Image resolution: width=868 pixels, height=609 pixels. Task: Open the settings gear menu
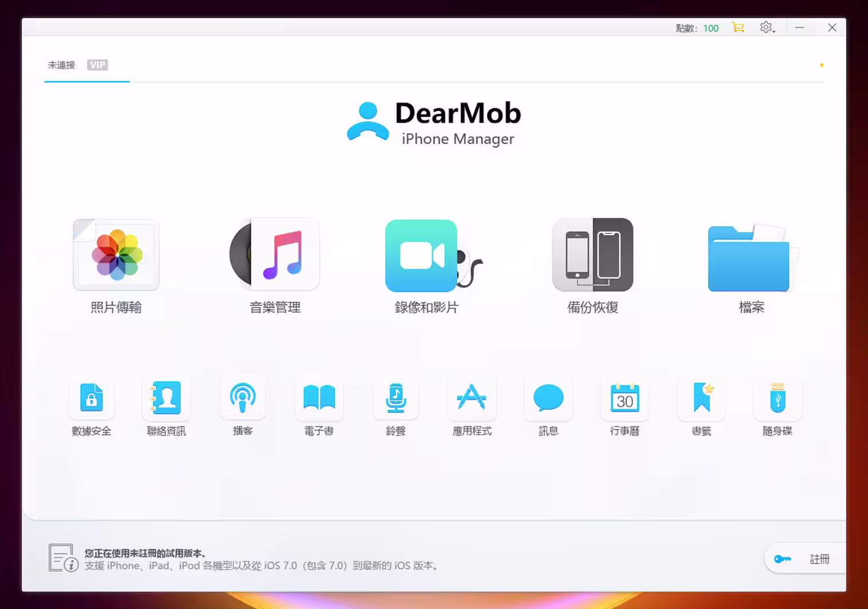coord(767,27)
